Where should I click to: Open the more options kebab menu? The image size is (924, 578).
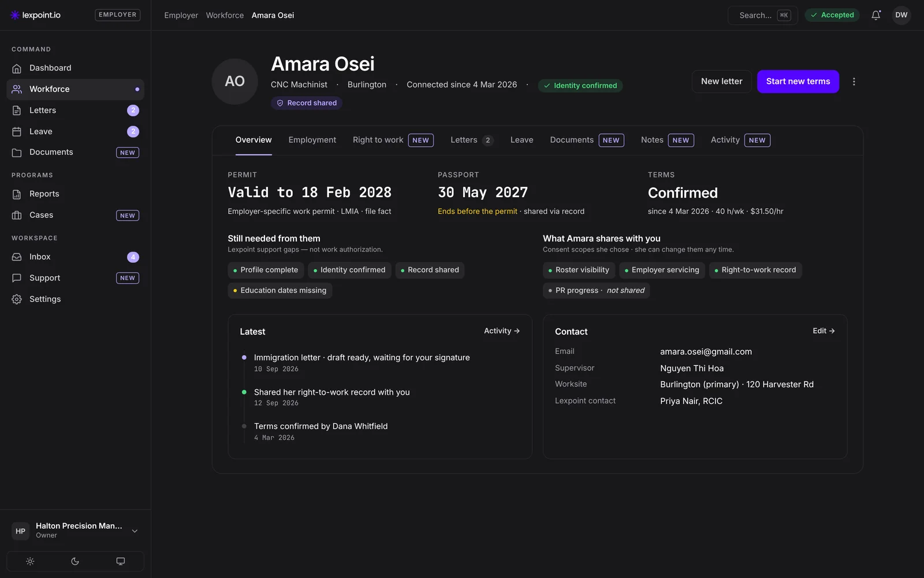point(854,81)
